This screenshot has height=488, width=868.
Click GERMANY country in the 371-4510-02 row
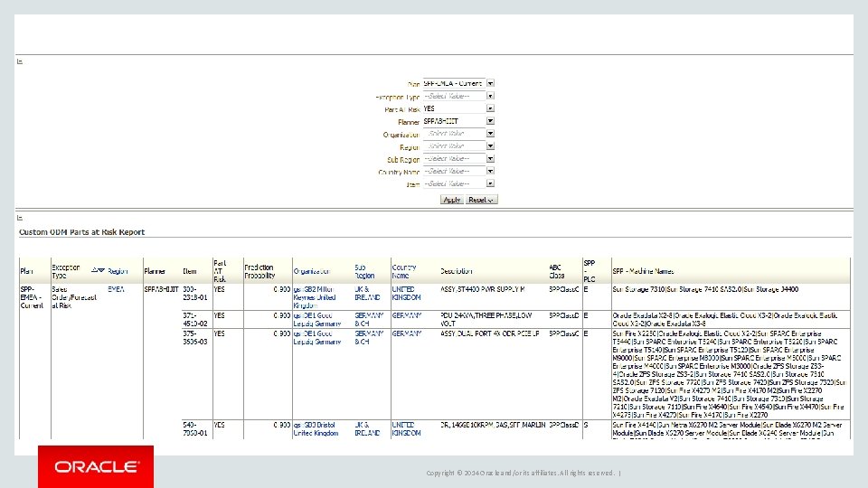click(407, 315)
